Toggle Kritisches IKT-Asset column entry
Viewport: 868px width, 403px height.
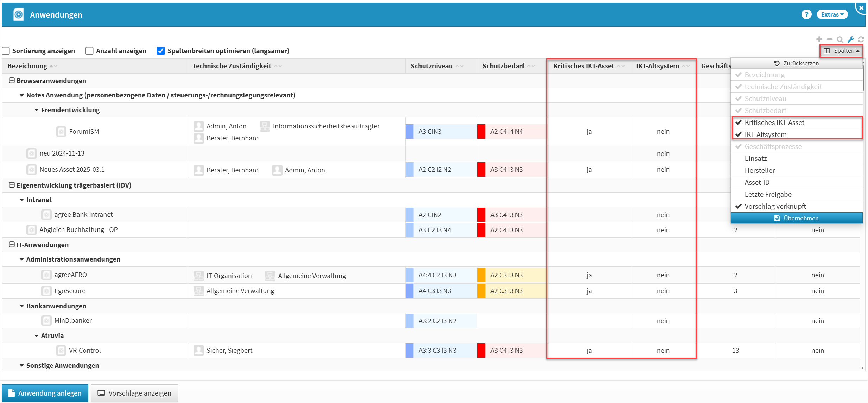[774, 122]
